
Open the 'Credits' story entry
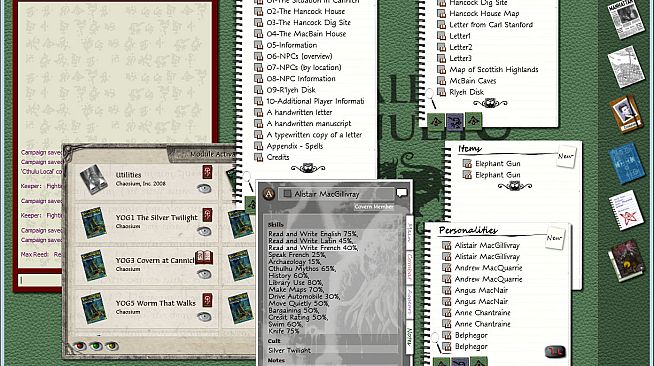click(x=278, y=157)
